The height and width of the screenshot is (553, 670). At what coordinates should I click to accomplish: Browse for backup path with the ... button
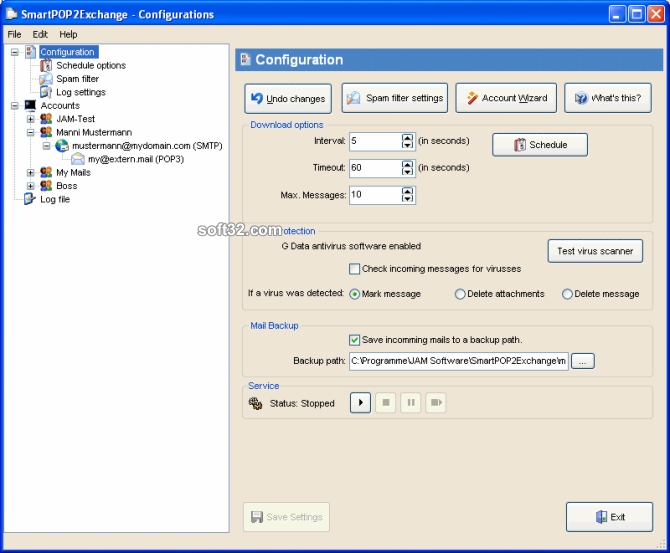tap(583, 361)
